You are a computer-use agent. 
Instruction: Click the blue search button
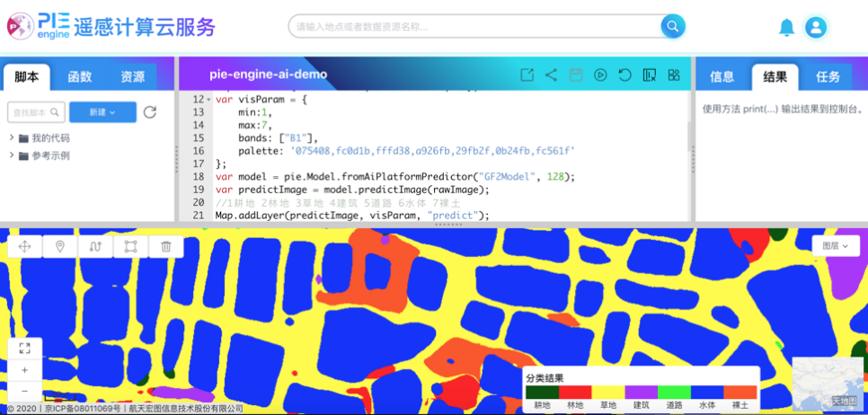(672, 26)
